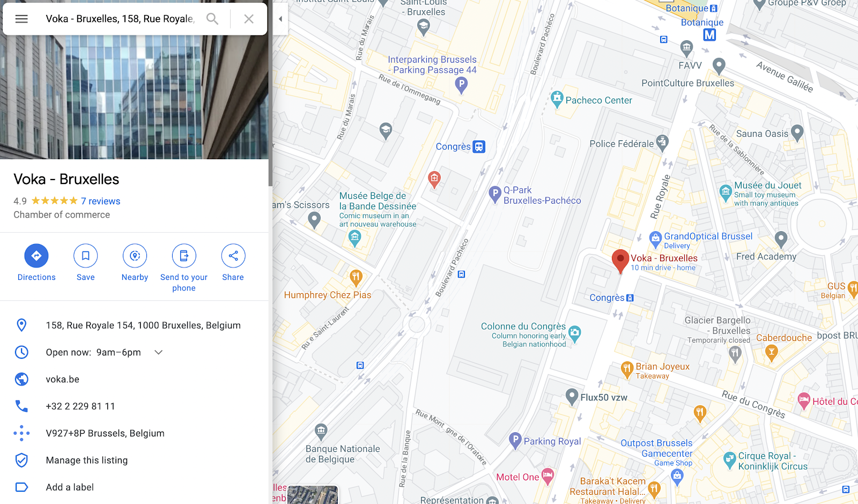Open the hamburger main menu
The image size is (858, 504).
(21, 19)
